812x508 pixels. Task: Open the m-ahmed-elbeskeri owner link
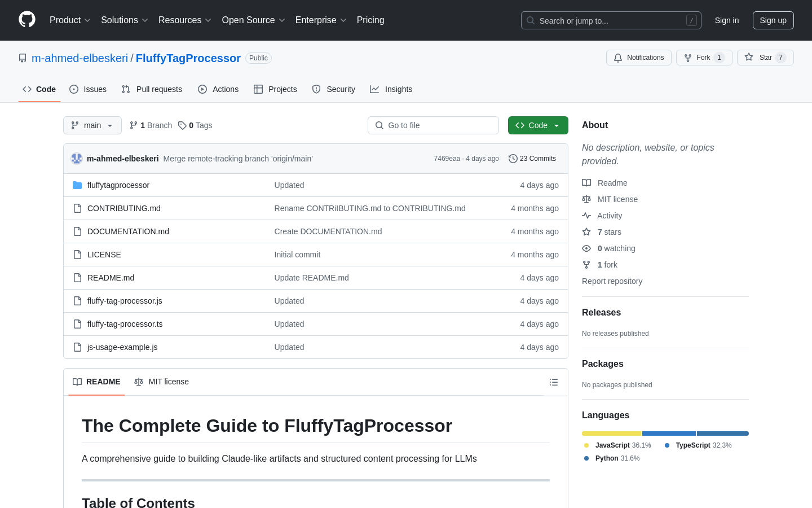pyautogui.click(x=80, y=58)
